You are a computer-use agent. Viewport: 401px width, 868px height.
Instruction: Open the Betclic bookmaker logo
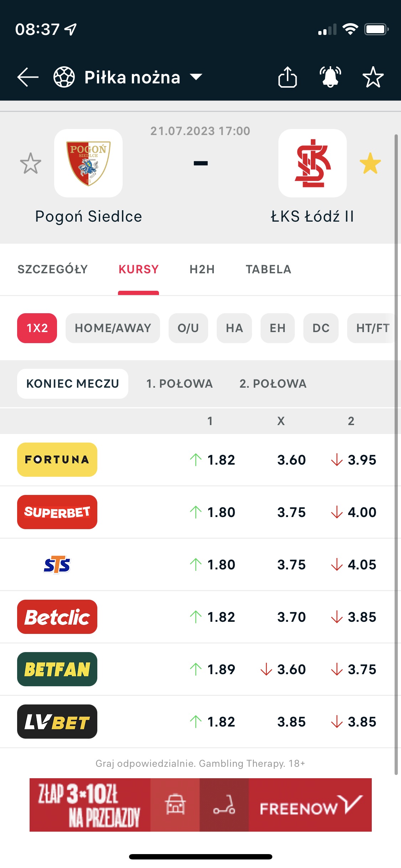57,617
